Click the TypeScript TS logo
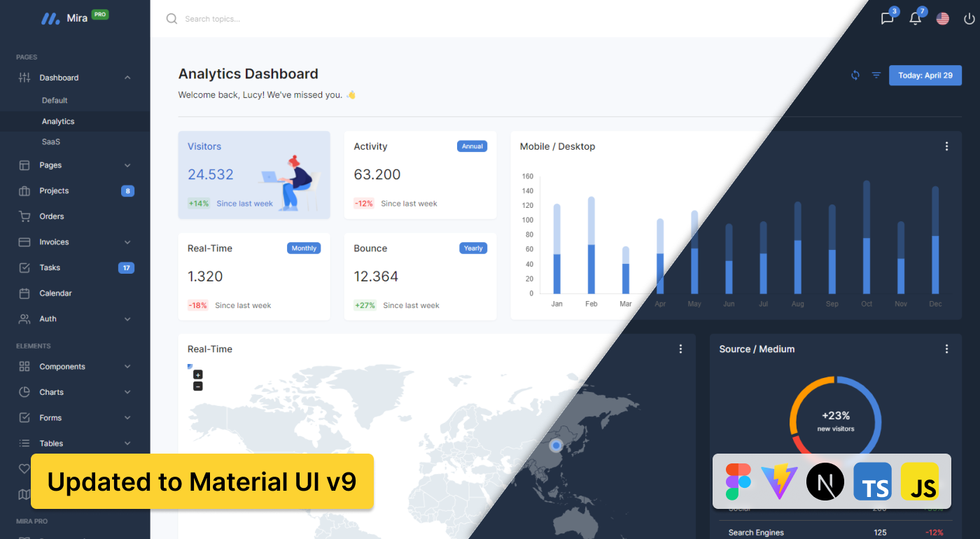The image size is (980, 539). [873, 482]
